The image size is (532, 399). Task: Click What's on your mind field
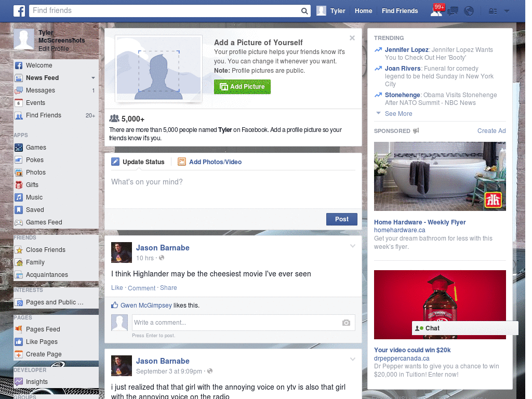tap(233, 189)
